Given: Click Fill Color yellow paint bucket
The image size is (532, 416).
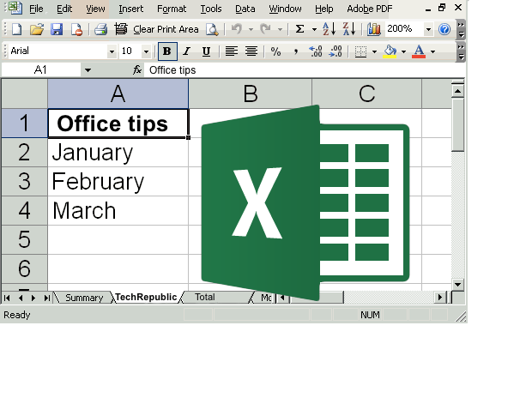Looking at the screenshot, I should coord(390,51).
